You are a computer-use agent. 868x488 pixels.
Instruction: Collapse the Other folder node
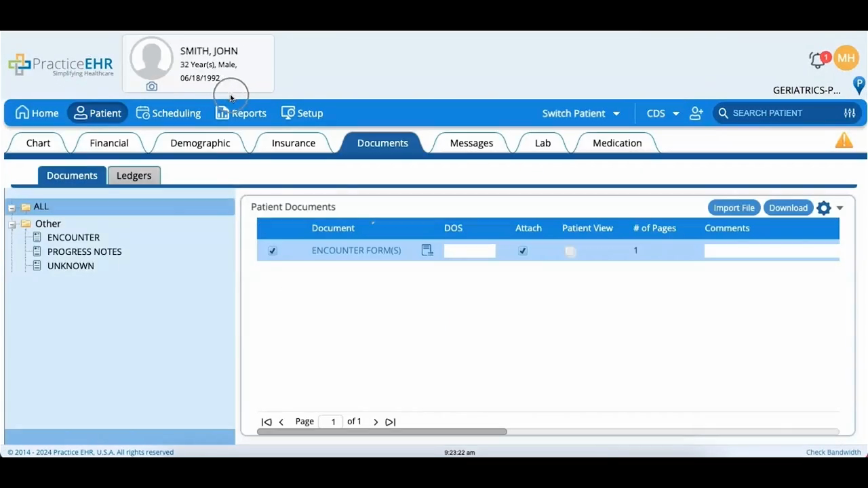tap(12, 224)
